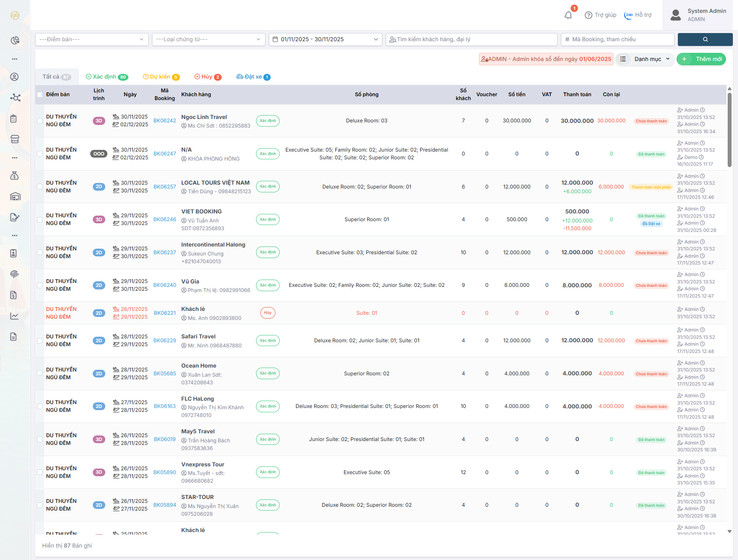The width and height of the screenshot is (738, 560).
Task: Open the warehouse icon in sidebar
Action: (x=15, y=197)
